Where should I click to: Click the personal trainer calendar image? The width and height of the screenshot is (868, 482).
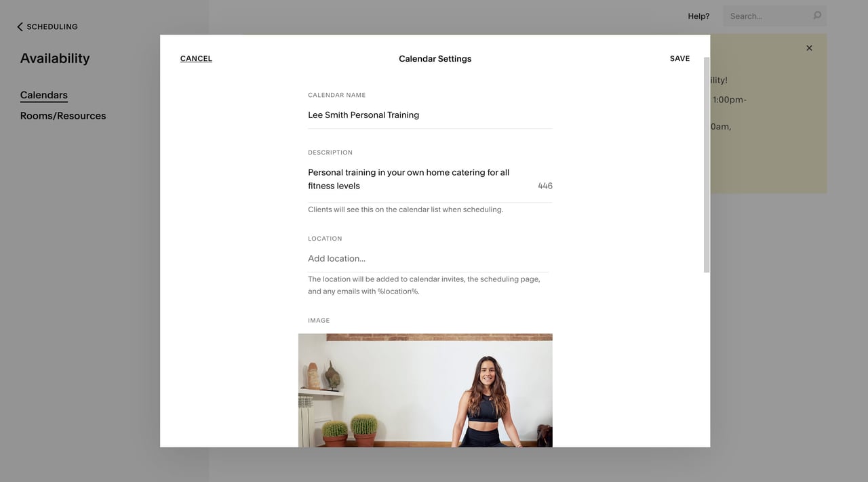pos(425,390)
